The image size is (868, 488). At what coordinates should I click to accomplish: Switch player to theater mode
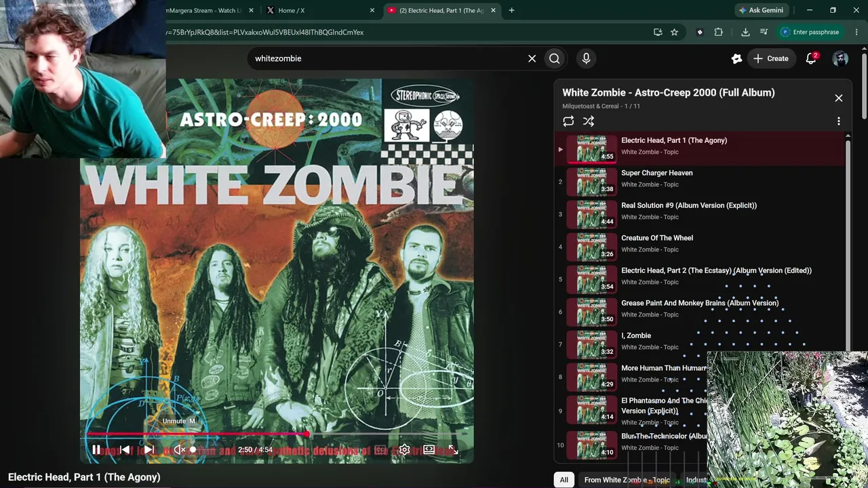(x=429, y=449)
